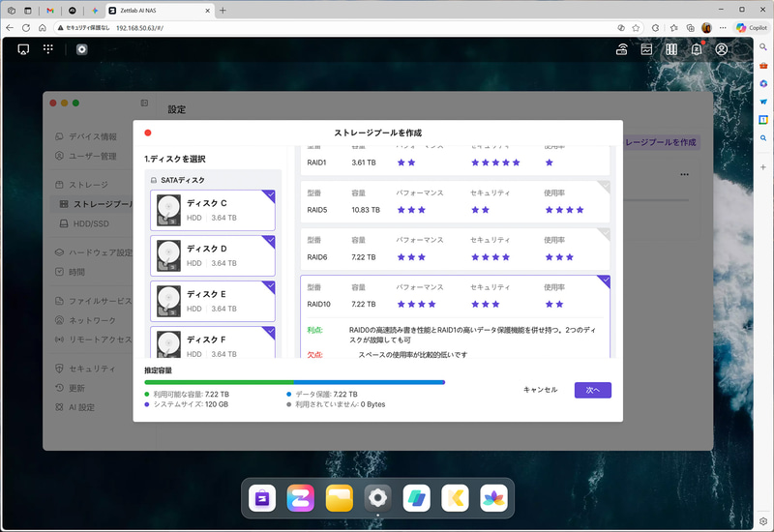Select the RAID10 option card
This screenshot has height=532, width=774.
click(455, 316)
